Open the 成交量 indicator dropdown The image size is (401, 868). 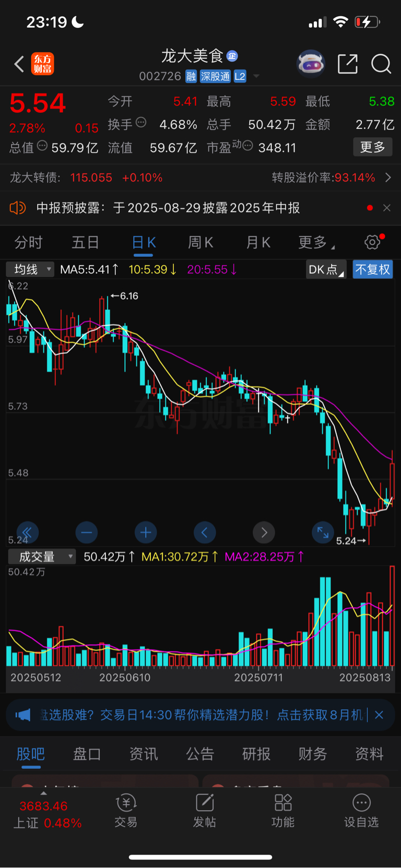tap(42, 557)
